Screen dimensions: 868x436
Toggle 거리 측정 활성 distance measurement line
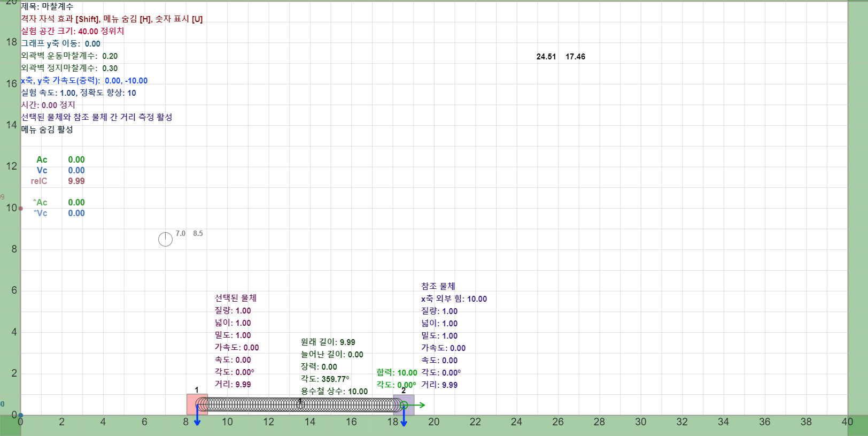tap(97, 117)
